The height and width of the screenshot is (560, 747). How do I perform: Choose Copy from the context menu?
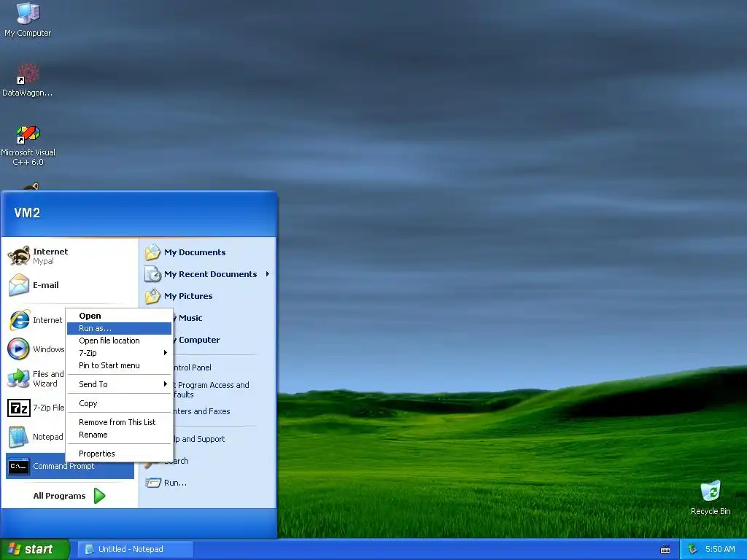point(119,403)
